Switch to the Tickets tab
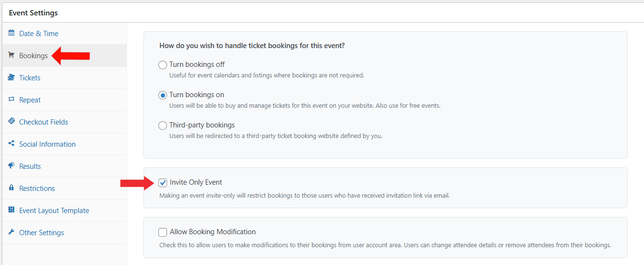Screen dimensions: 644x265 64,78
